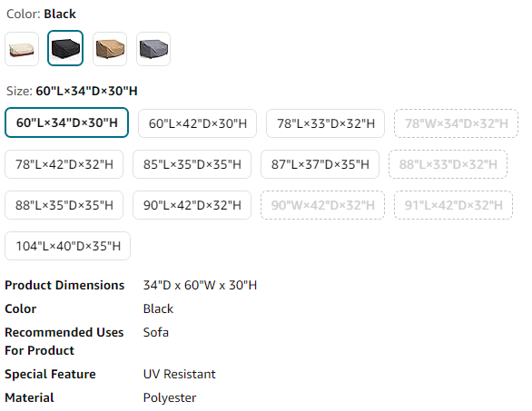Select unavailable size 78"W×34"D×32"H

456,123
